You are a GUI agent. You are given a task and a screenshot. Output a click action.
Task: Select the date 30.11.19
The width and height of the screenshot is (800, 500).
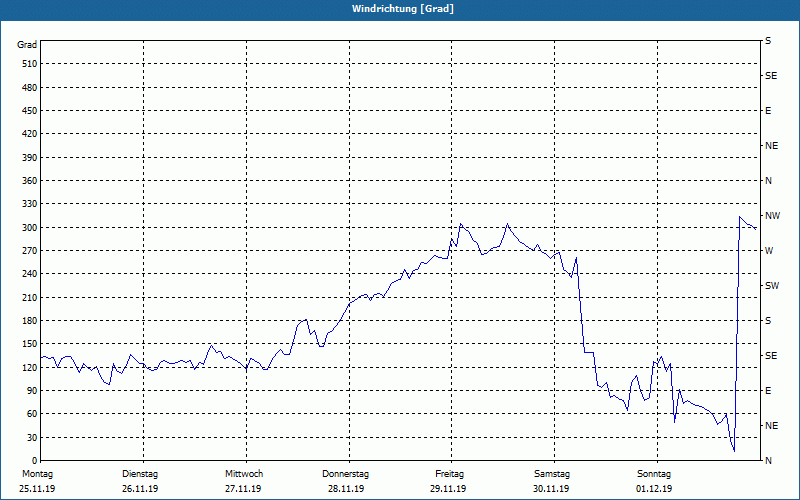551,489
